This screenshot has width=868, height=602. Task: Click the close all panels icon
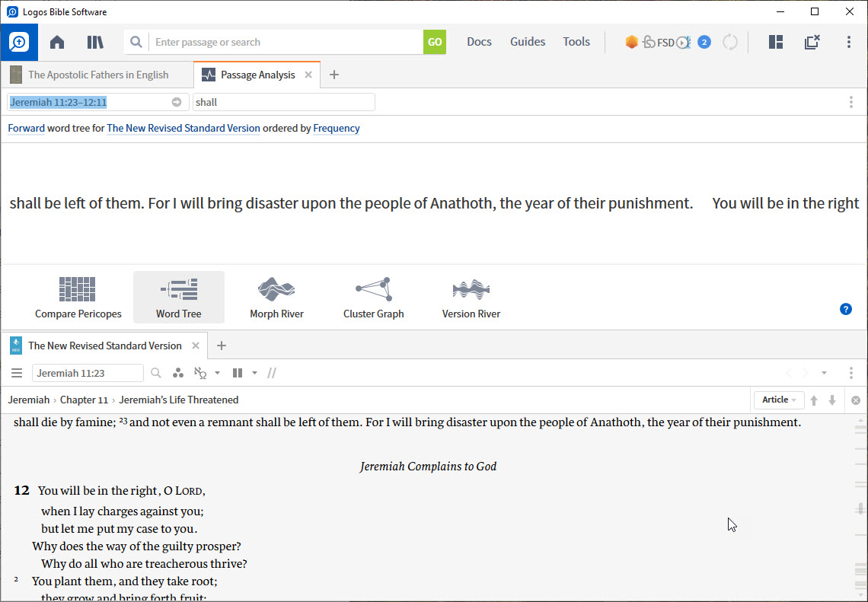(812, 42)
